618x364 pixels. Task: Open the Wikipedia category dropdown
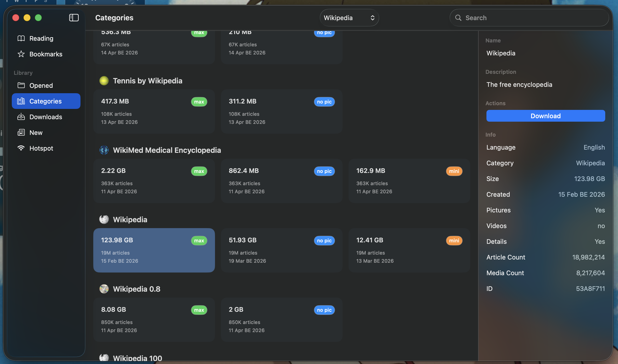tap(349, 18)
